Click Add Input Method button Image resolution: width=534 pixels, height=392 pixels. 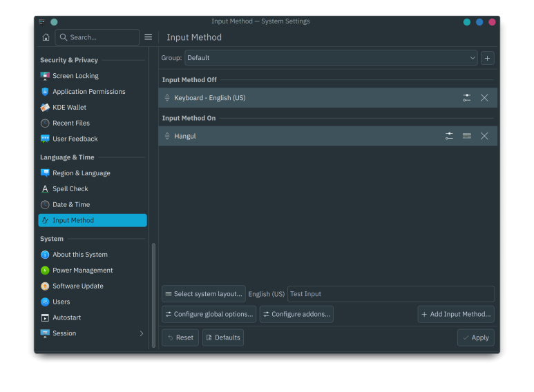click(456, 314)
